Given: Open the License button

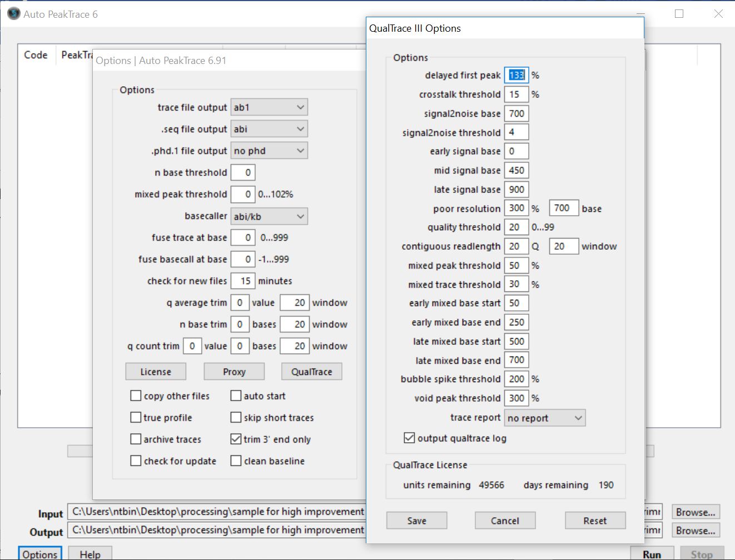Looking at the screenshot, I should click(156, 372).
